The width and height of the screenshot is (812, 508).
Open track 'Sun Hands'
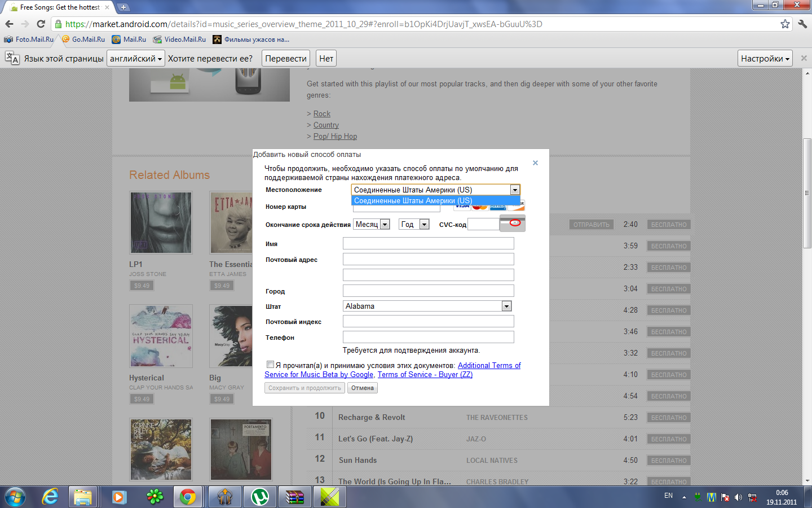point(358,461)
